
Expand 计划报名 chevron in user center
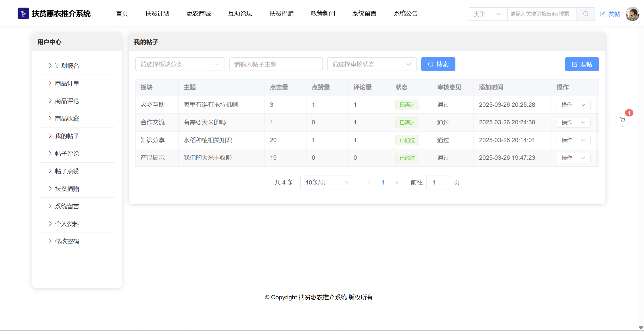50,66
